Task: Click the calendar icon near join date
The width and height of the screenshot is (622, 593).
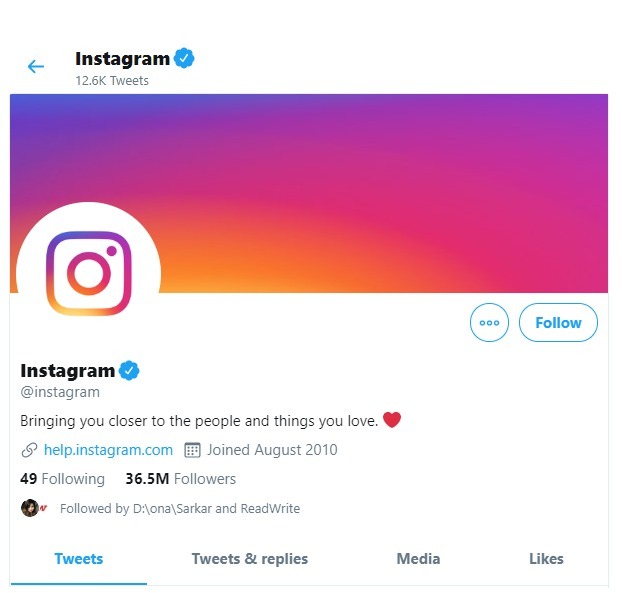Action: click(193, 450)
